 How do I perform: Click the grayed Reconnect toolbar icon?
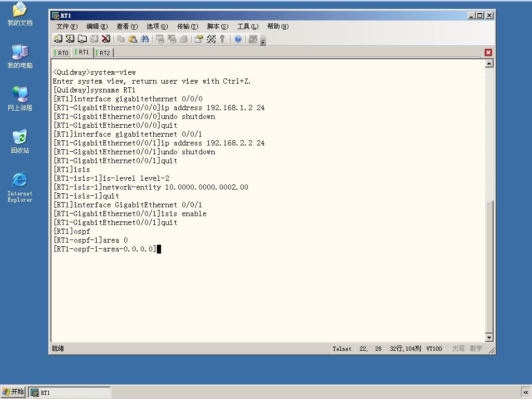94,39
